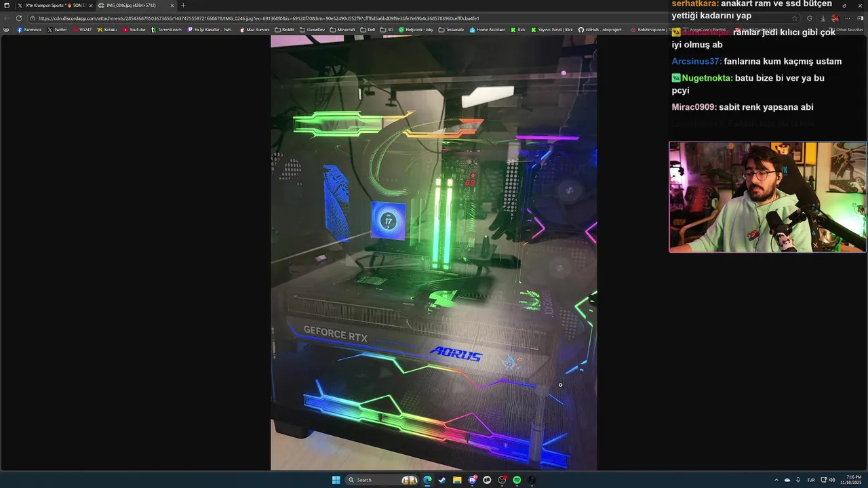Screen dimensions: 868x488
Task: Add page to favorites with star icon
Action: coord(795,18)
